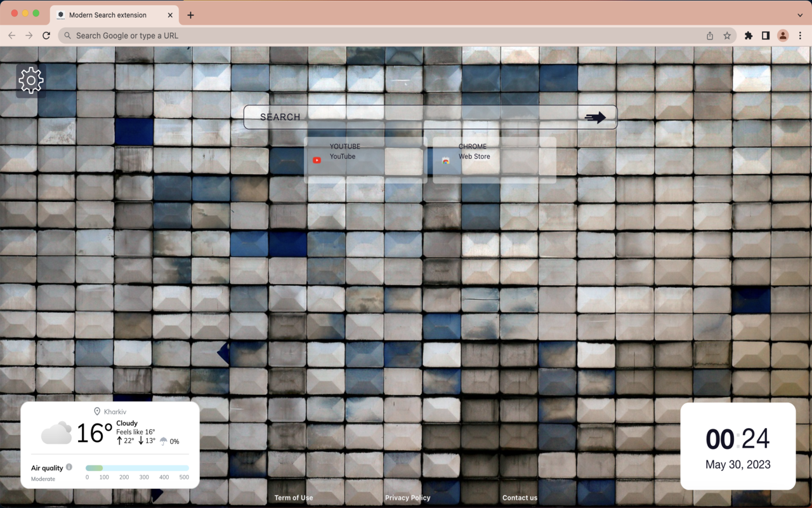
Task: Go forward with browser forward arrow
Action: click(x=29, y=36)
